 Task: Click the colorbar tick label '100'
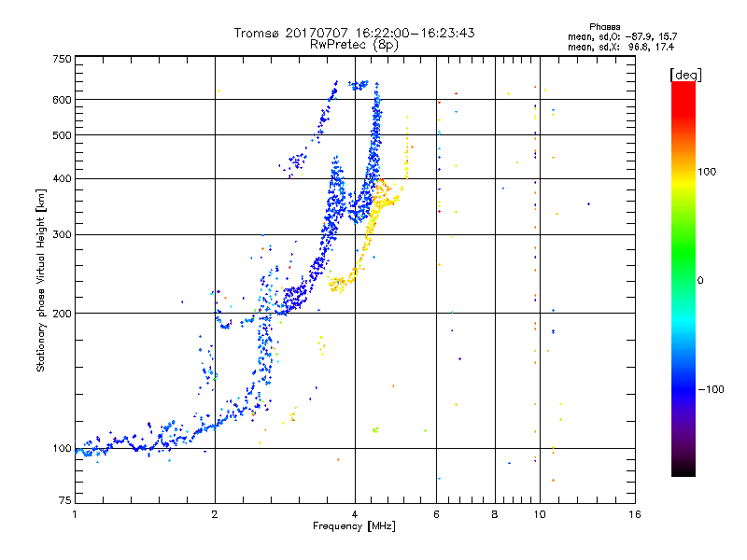tap(707, 172)
